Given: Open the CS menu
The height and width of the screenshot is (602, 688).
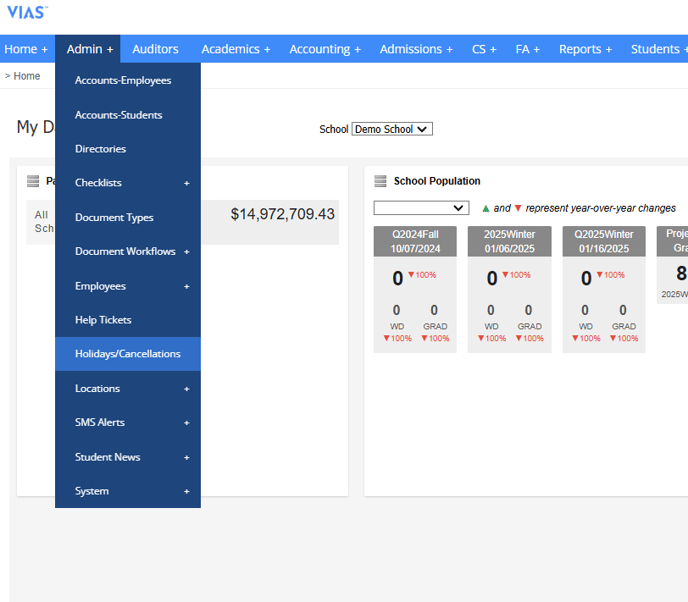Looking at the screenshot, I should point(484,49).
